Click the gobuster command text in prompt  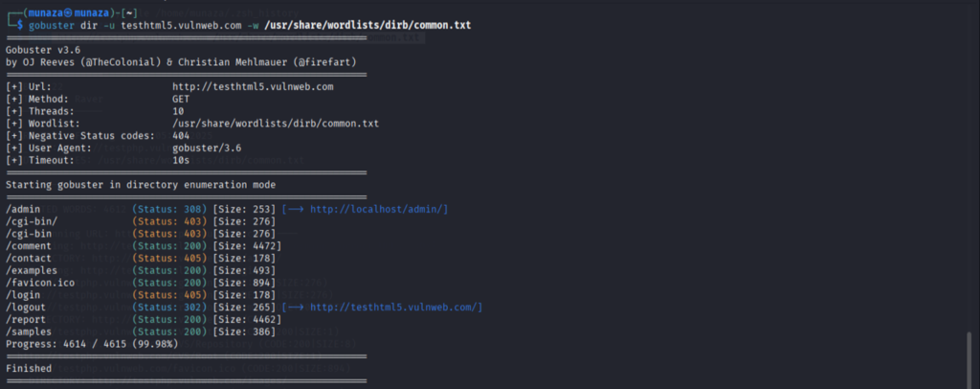tap(53, 25)
